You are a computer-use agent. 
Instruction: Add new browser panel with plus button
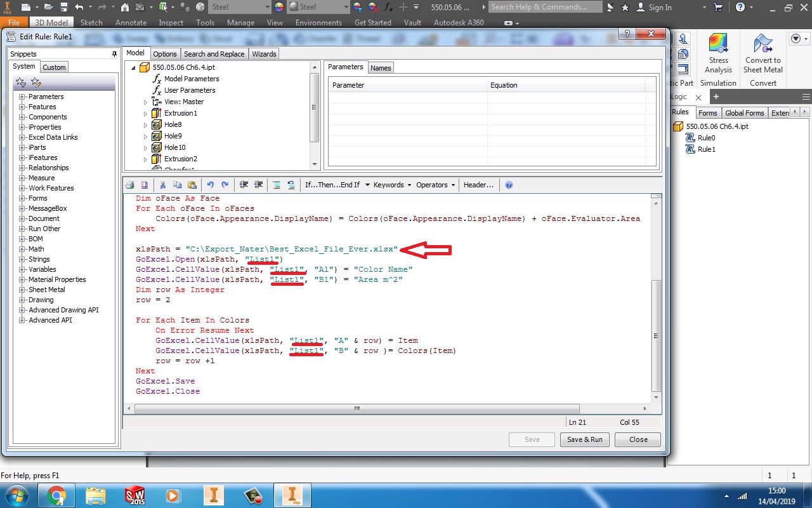(716, 97)
